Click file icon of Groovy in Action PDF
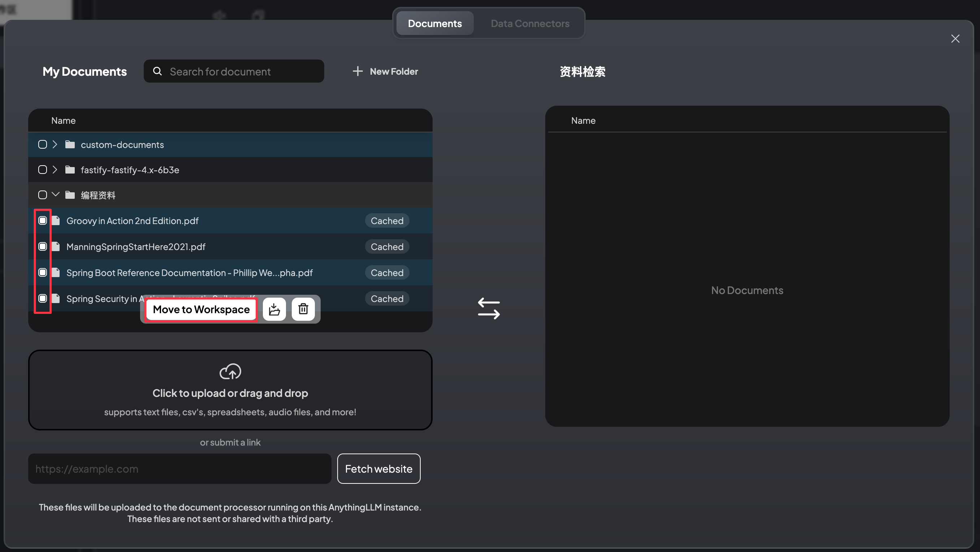This screenshot has height=552, width=980. 56,220
